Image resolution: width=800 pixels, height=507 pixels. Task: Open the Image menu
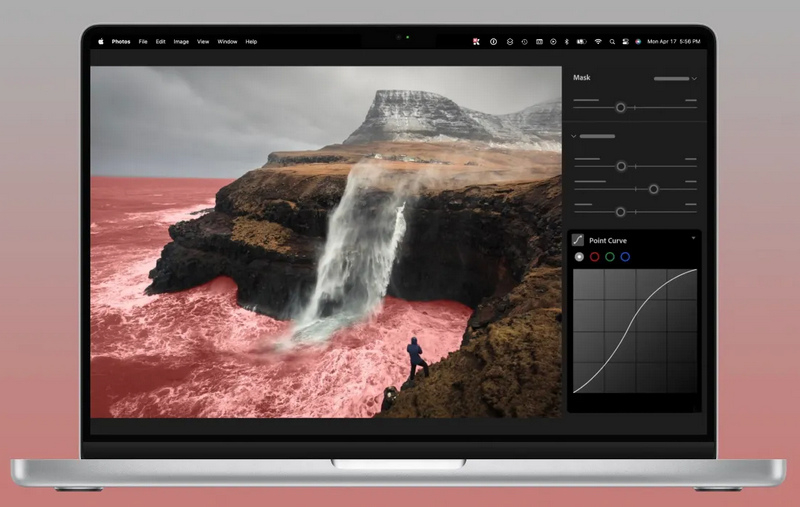coord(181,41)
